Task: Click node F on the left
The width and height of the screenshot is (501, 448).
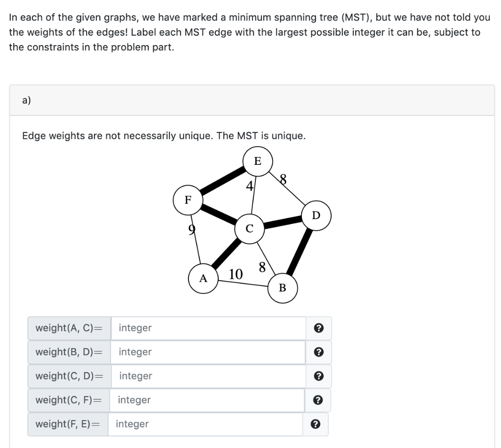Action: pyautogui.click(x=187, y=200)
